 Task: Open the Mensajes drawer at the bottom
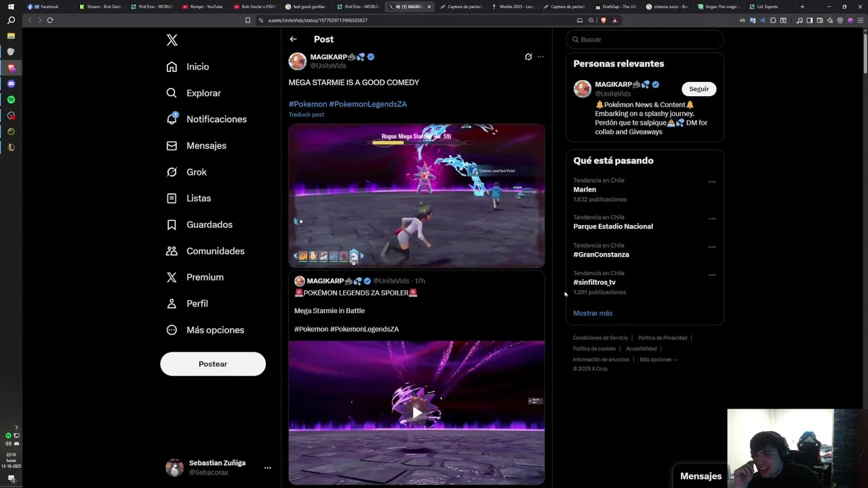701,476
